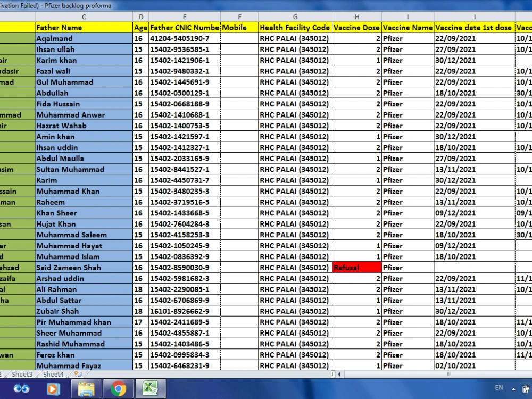
Task: Insert a new worksheet with the tab icon
Action: point(78,374)
